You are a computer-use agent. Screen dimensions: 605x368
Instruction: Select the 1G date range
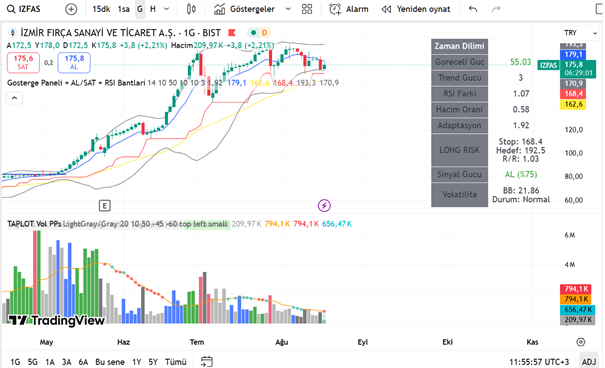15,362
